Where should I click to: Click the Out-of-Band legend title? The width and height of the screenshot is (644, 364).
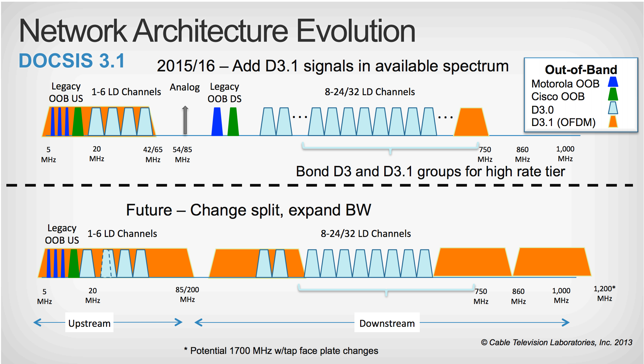coord(581,70)
